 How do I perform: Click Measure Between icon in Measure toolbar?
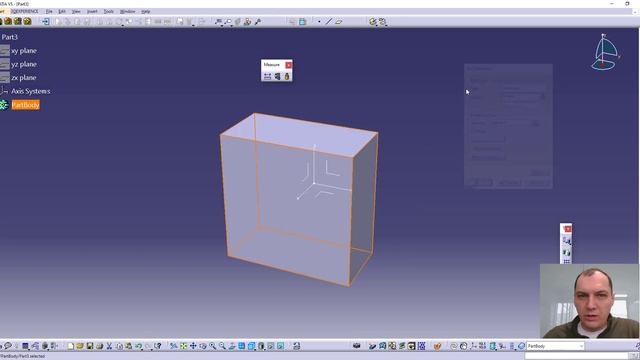coord(267,76)
